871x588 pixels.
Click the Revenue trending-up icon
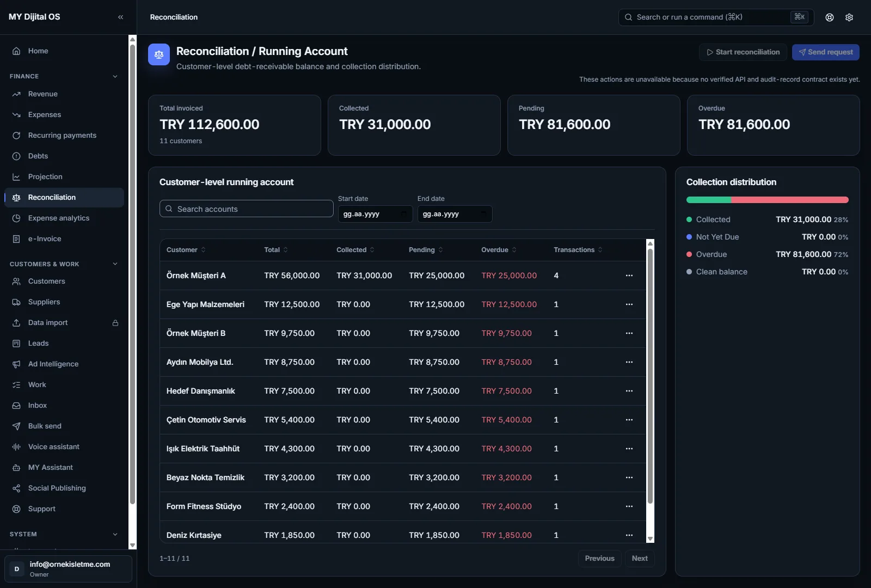16,94
